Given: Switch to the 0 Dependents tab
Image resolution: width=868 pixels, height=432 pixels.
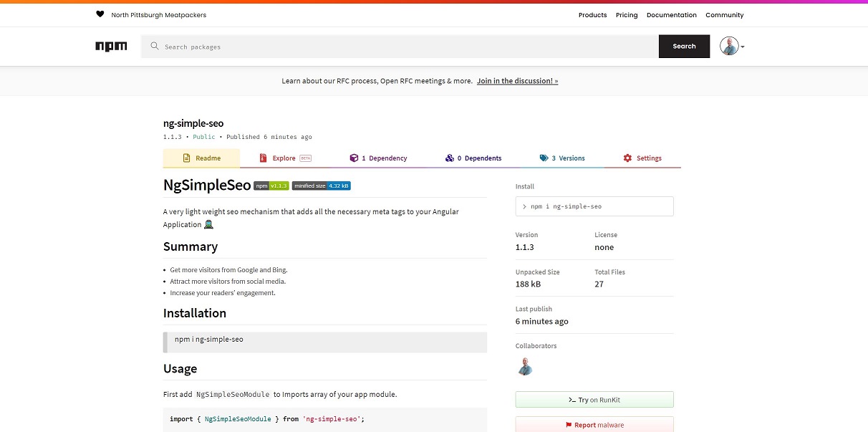Looking at the screenshot, I should (x=473, y=158).
